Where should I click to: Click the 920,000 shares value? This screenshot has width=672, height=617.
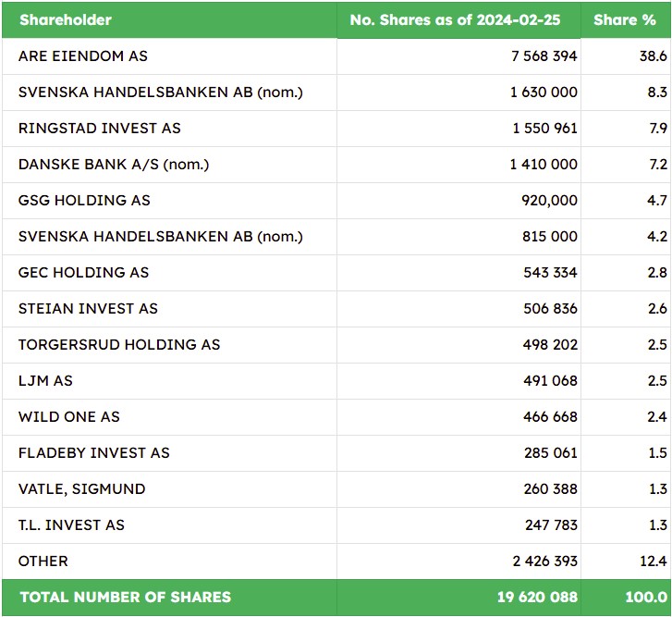pos(549,201)
